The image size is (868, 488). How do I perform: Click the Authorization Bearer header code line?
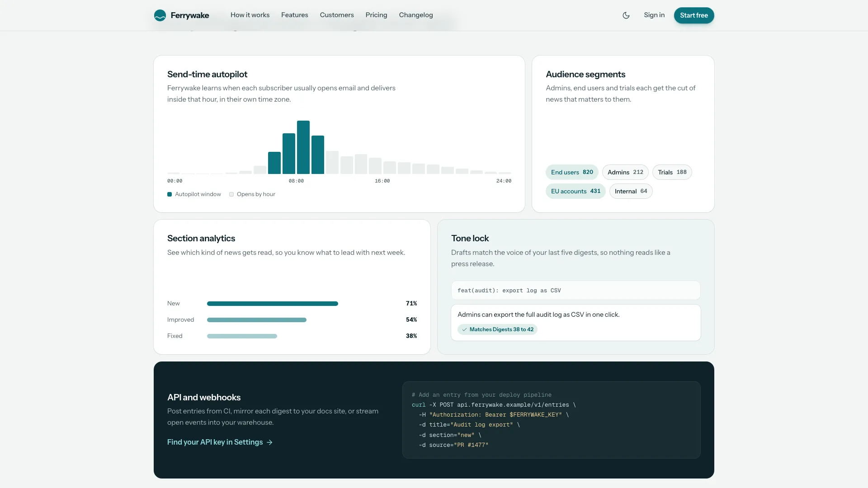[494, 415]
